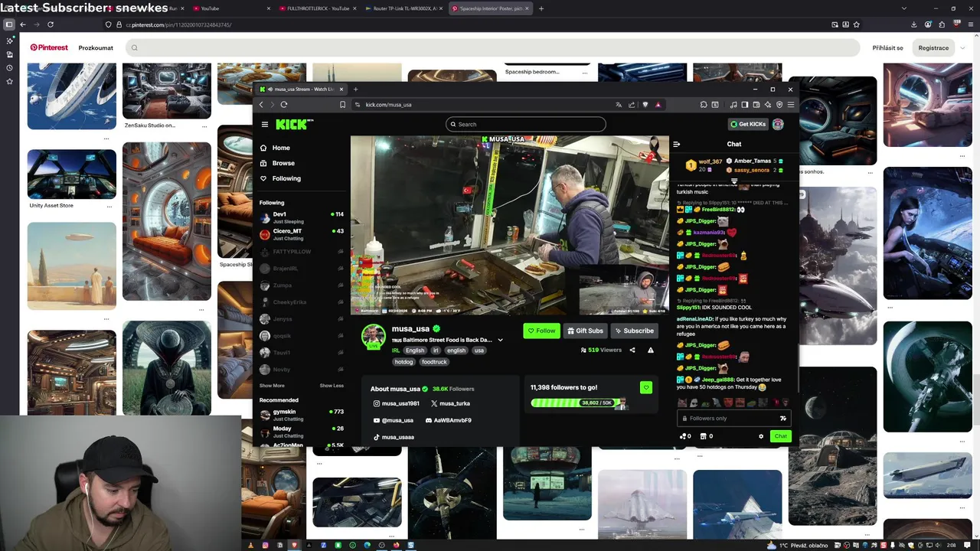Switch to the YouTube browser tab

pyautogui.click(x=230, y=8)
